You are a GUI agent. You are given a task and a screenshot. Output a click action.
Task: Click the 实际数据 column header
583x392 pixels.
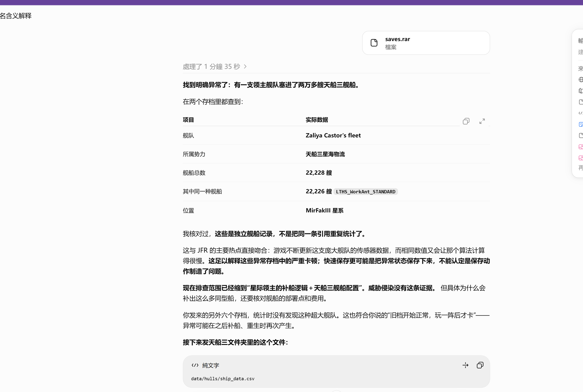click(x=317, y=120)
